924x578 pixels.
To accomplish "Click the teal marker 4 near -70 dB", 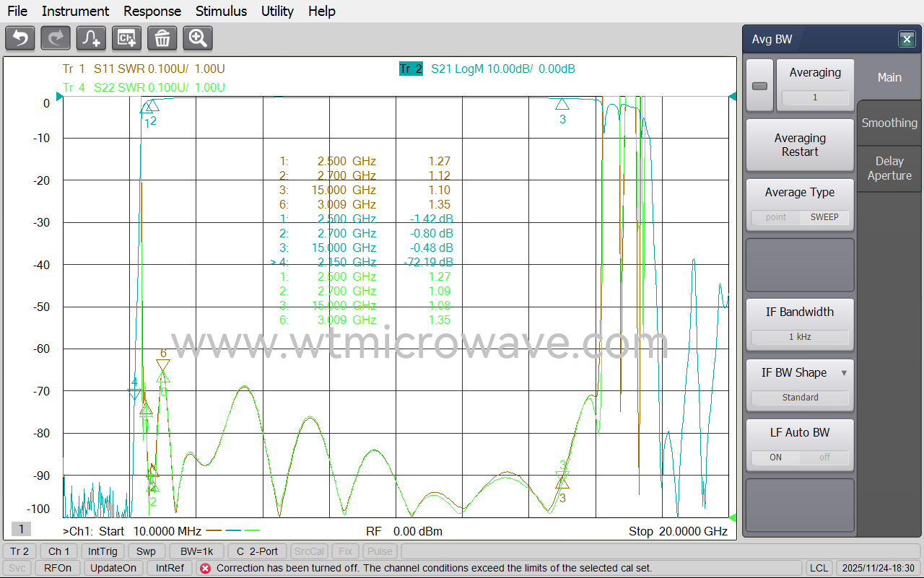I will [x=134, y=394].
